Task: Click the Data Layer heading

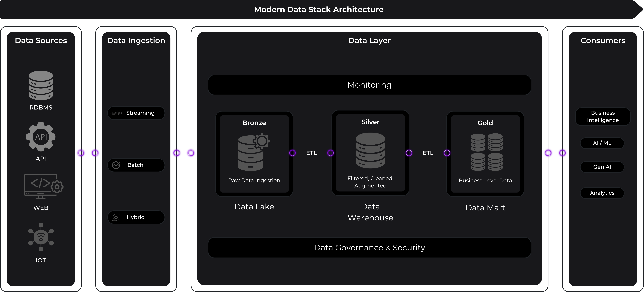Action: click(369, 41)
